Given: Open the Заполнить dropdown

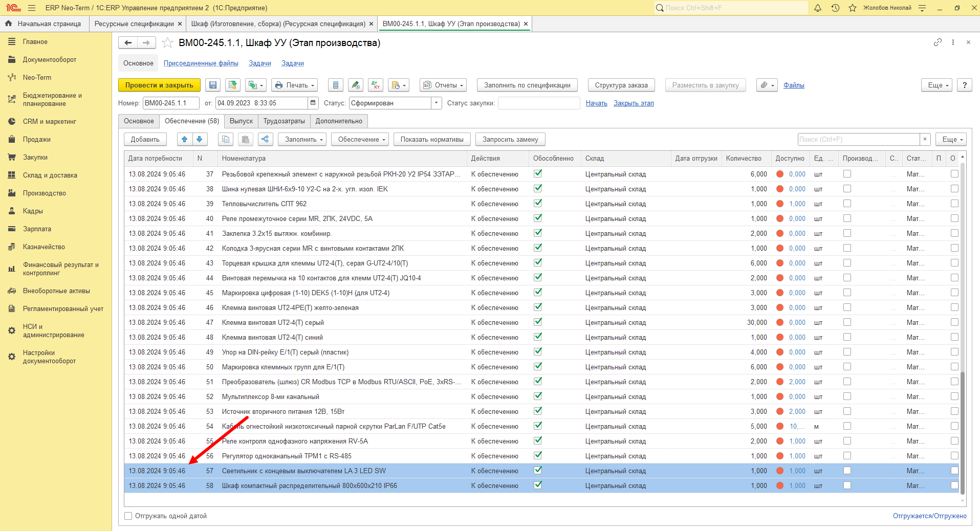Looking at the screenshot, I should click(x=302, y=139).
